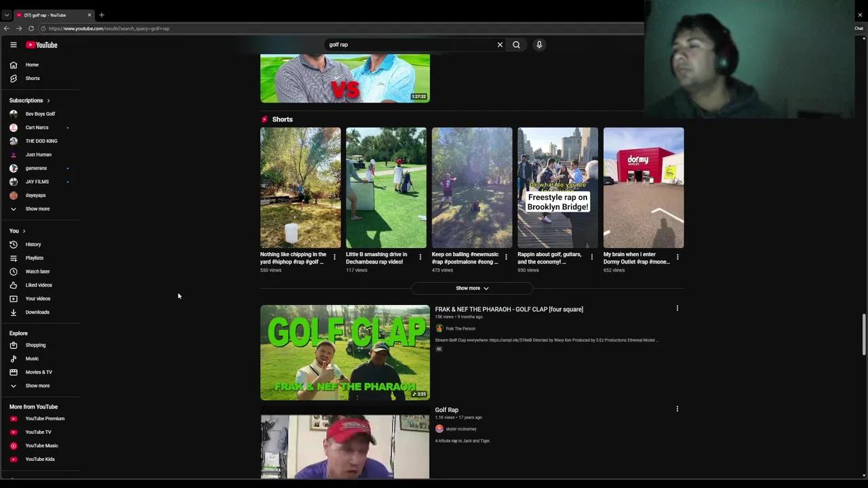Open options menu for Golf Clap video

(677, 308)
